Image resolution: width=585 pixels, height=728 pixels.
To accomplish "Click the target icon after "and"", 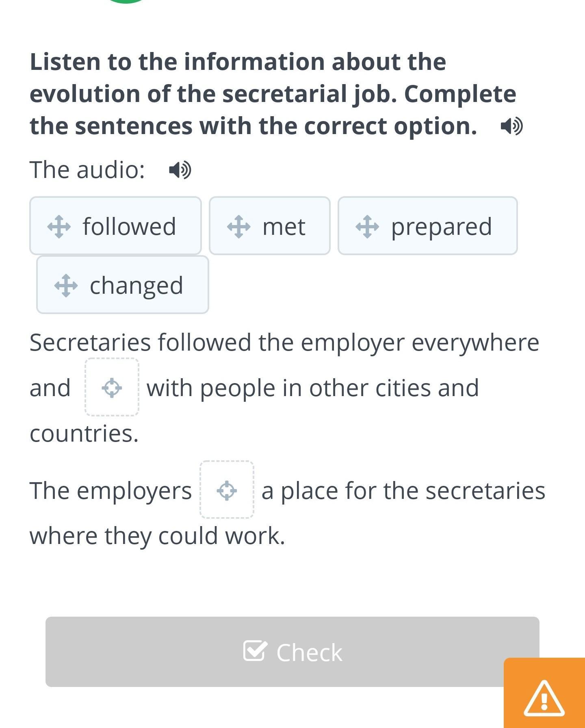I will (112, 388).
